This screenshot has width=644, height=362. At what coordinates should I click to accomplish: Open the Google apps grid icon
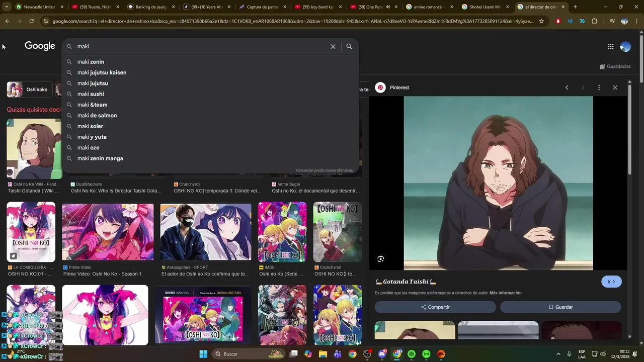click(x=610, y=47)
